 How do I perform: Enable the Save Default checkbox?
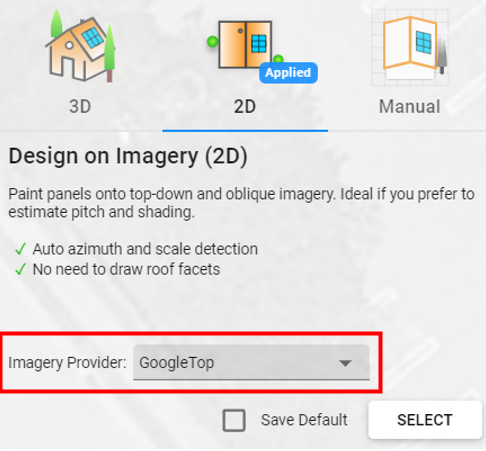[234, 420]
